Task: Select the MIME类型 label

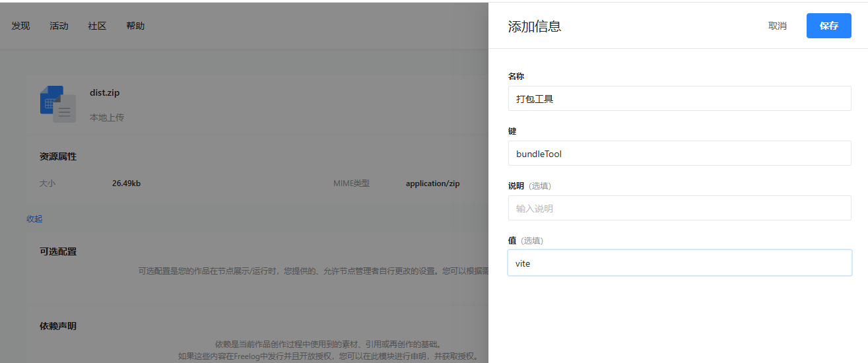Action: (351, 183)
